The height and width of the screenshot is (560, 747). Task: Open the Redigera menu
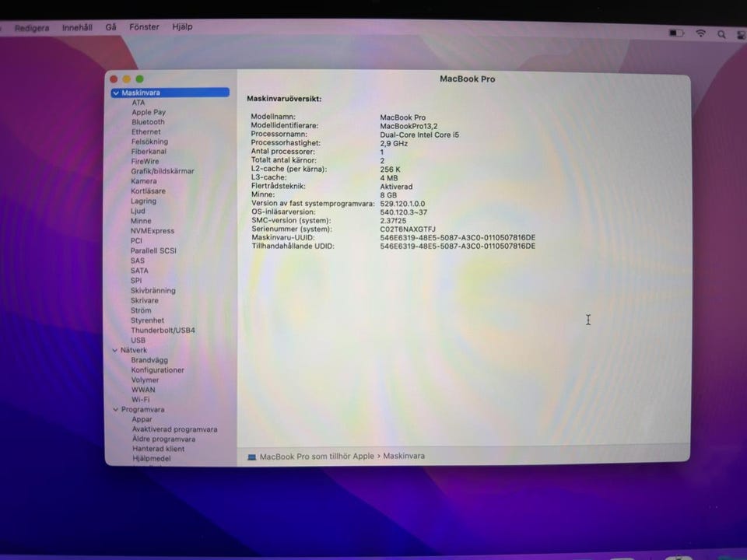[x=32, y=28]
